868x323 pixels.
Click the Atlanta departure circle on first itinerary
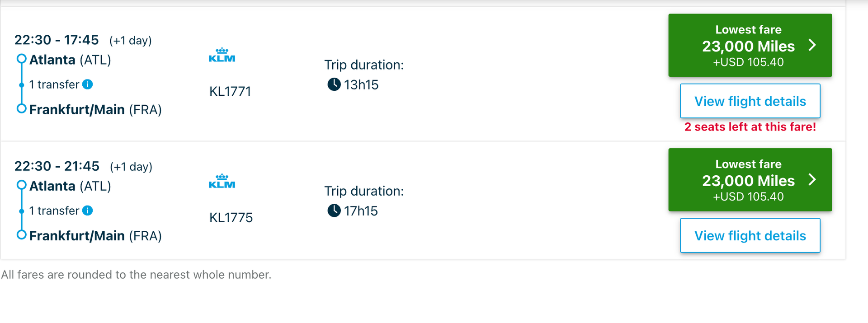click(x=21, y=58)
